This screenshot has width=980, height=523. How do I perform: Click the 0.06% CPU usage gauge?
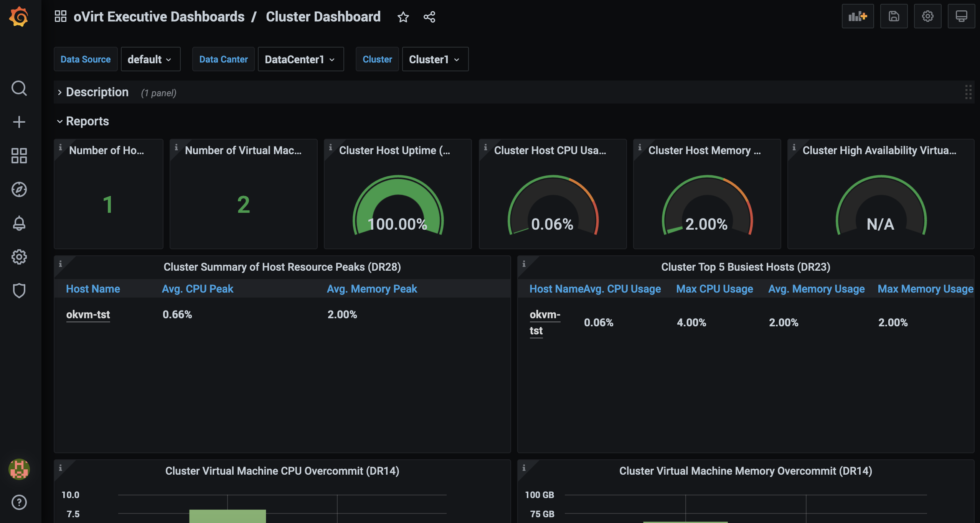[x=553, y=206]
